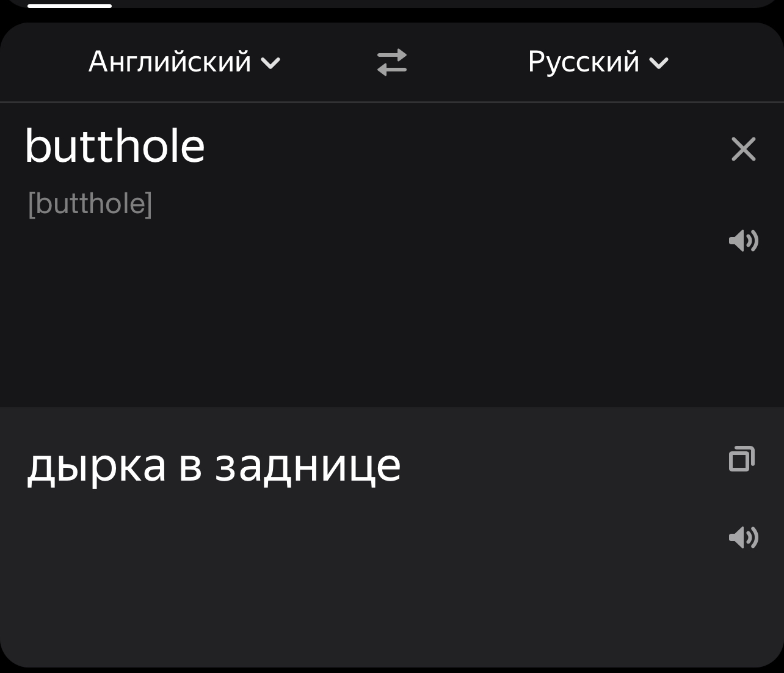Play pronunciation of the English word
The image size is (784, 673).
(x=743, y=241)
